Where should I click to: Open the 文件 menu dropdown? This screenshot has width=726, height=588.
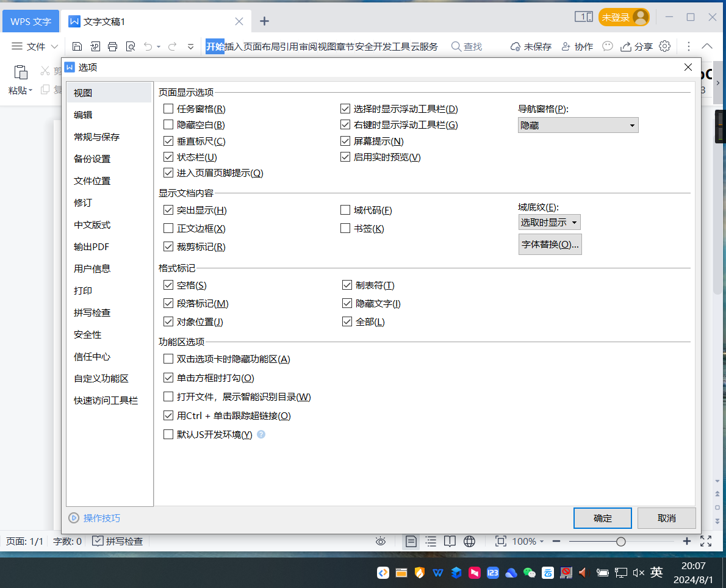[x=35, y=46]
